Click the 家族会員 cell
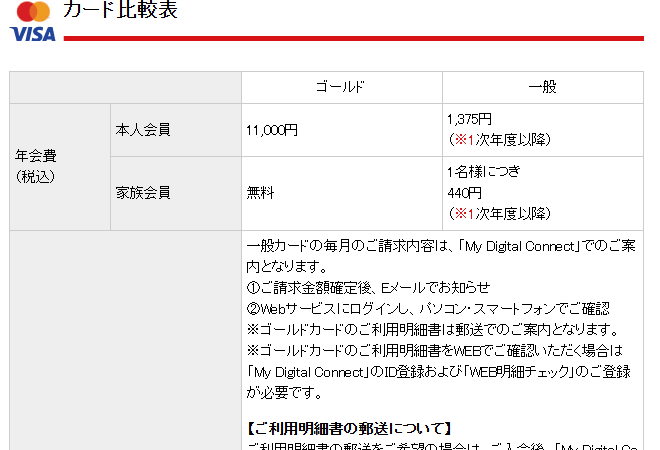Screen dimensions: 660x450 tap(176, 193)
